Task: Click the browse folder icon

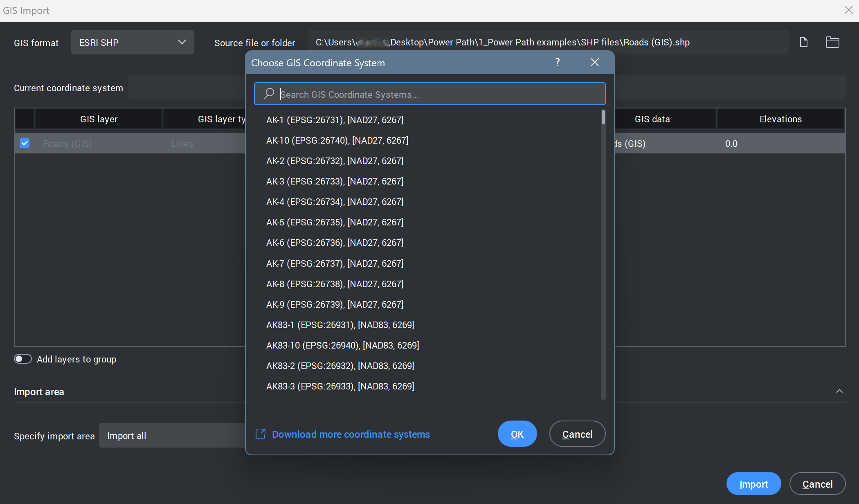Action: [832, 42]
